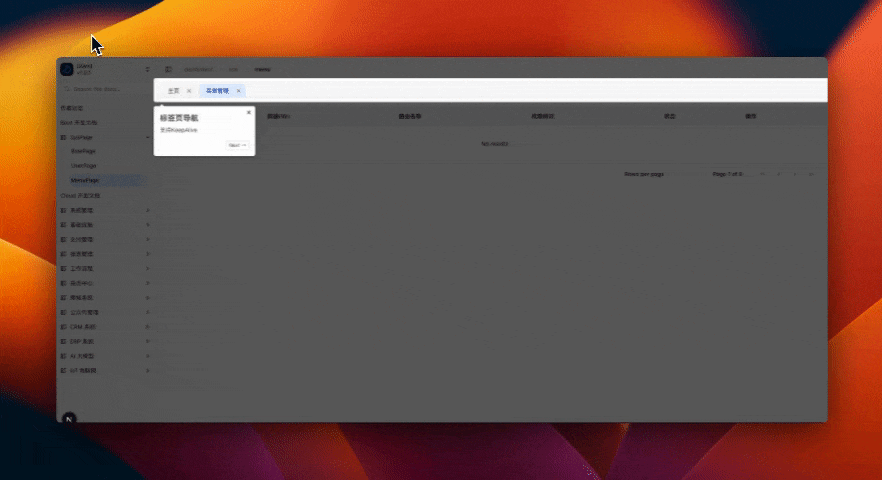Click the 状态 column header
The image size is (882, 480).
(x=669, y=116)
